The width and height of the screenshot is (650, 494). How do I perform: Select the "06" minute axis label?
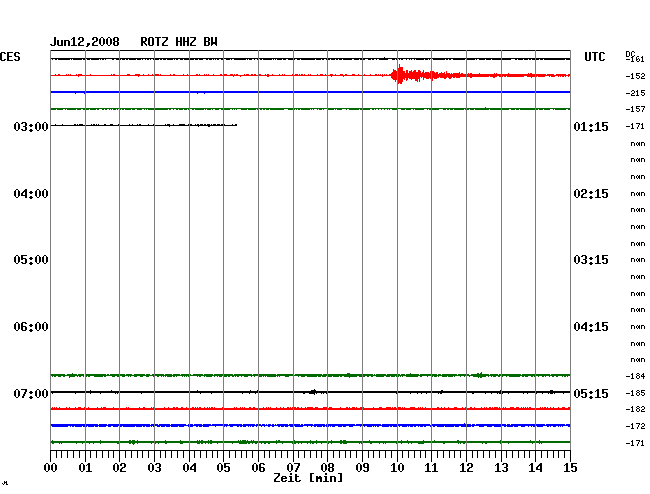click(x=258, y=468)
